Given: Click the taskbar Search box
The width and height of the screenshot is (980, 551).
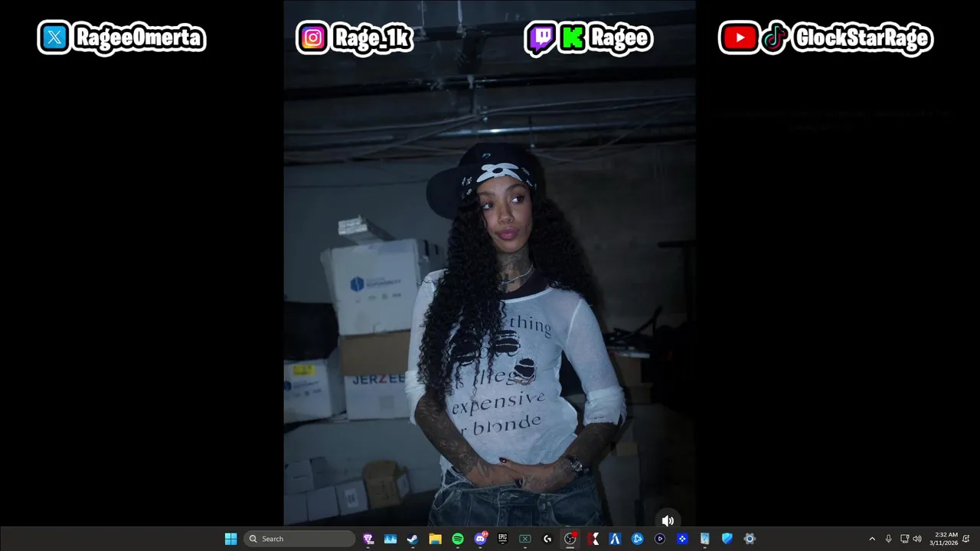Looking at the screenshot, I should [x=299, y=539].
